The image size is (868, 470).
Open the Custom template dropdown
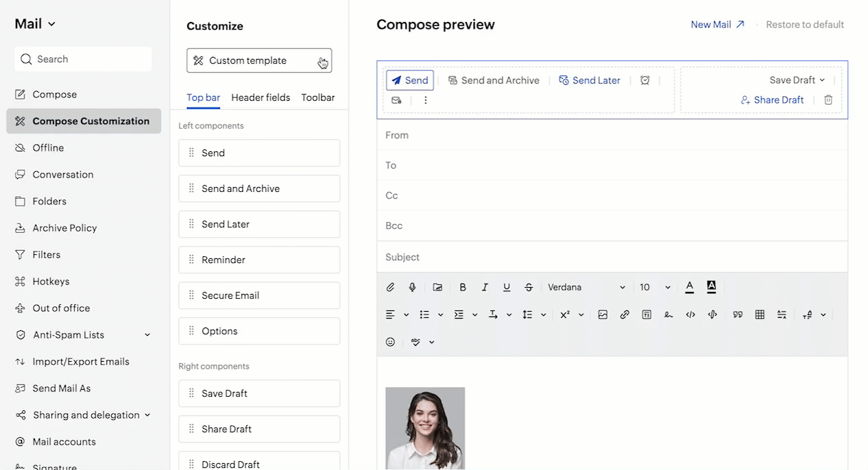point(259,60)
